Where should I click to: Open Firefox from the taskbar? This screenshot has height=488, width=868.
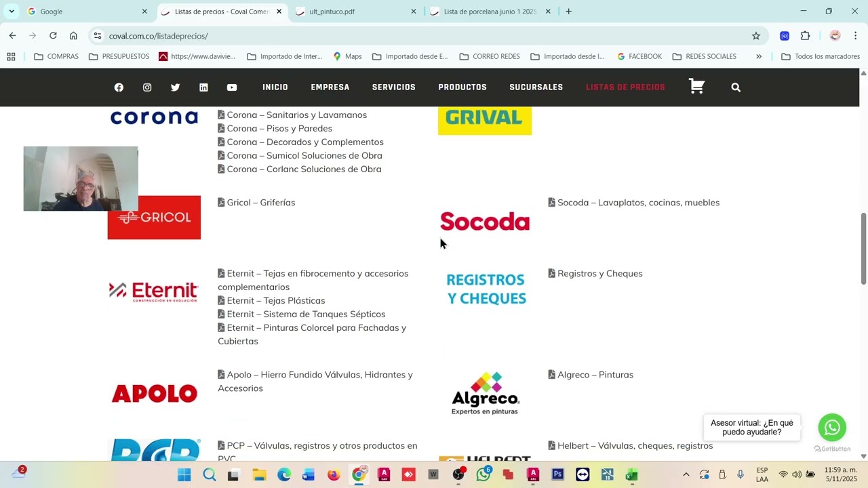click(x=334, y=475)
